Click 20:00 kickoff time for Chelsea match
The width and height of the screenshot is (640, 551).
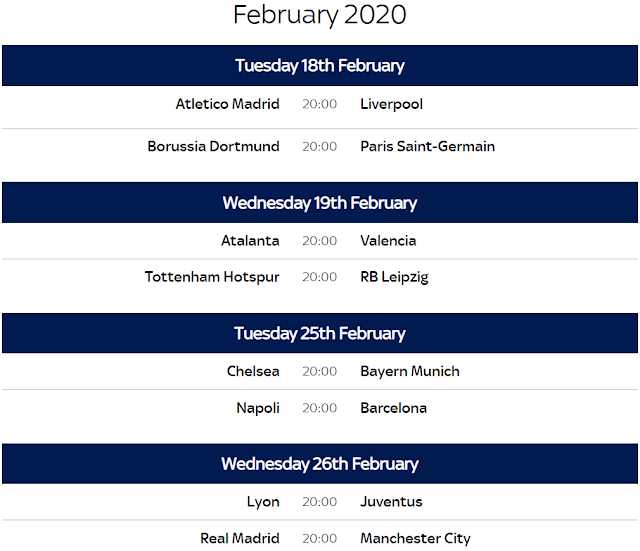[320, 371]
